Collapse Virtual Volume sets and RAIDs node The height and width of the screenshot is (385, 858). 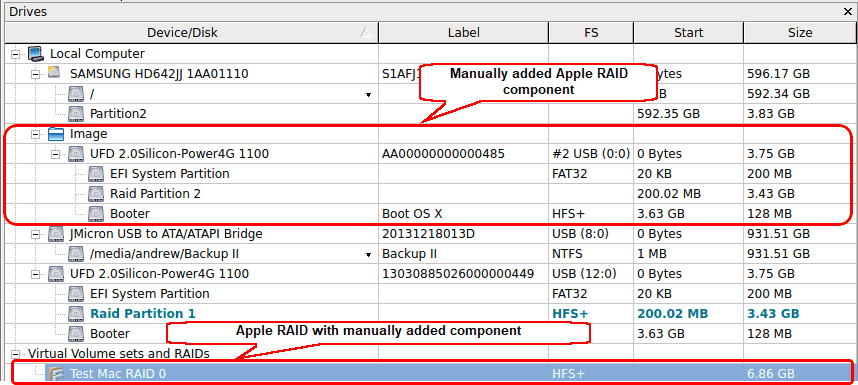[x=16, y=354]
